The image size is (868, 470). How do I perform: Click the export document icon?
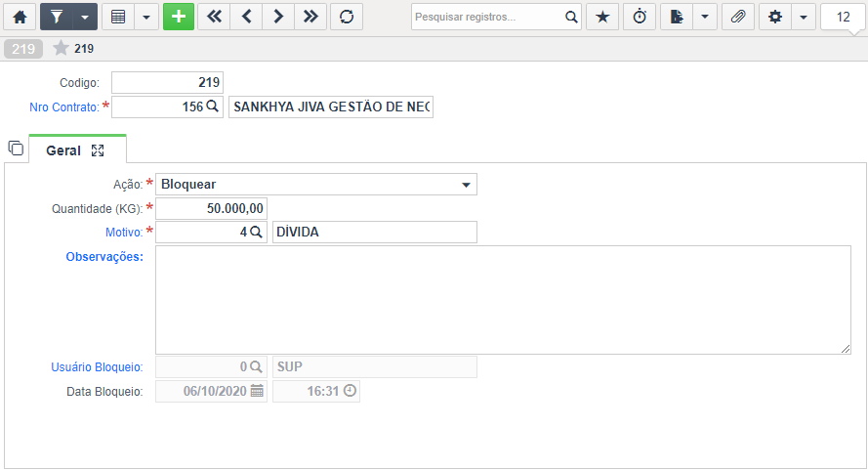point(677,17)
